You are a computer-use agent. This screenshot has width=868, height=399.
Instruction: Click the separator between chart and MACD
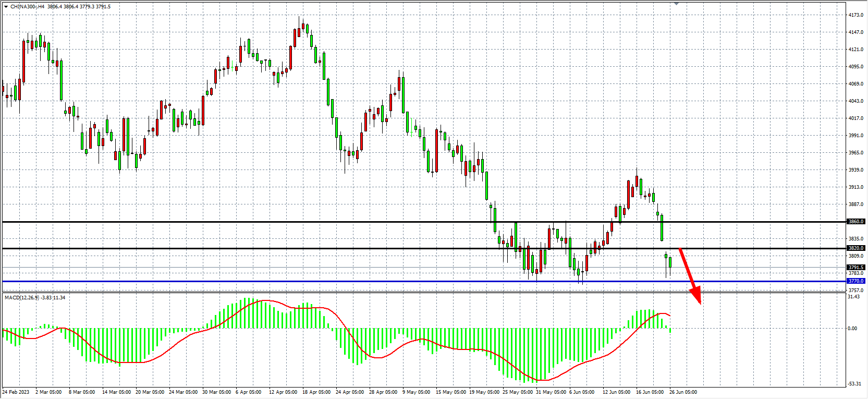click(417, 293)
